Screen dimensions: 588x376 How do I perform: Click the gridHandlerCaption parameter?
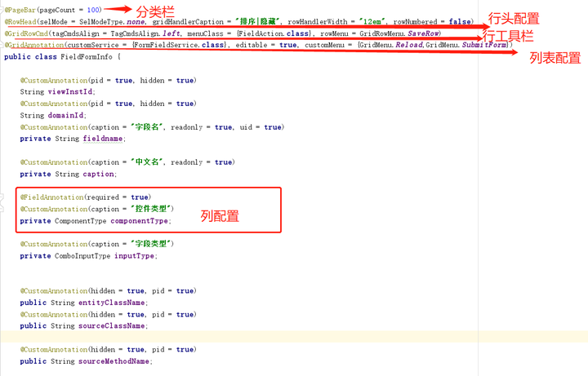188,22
